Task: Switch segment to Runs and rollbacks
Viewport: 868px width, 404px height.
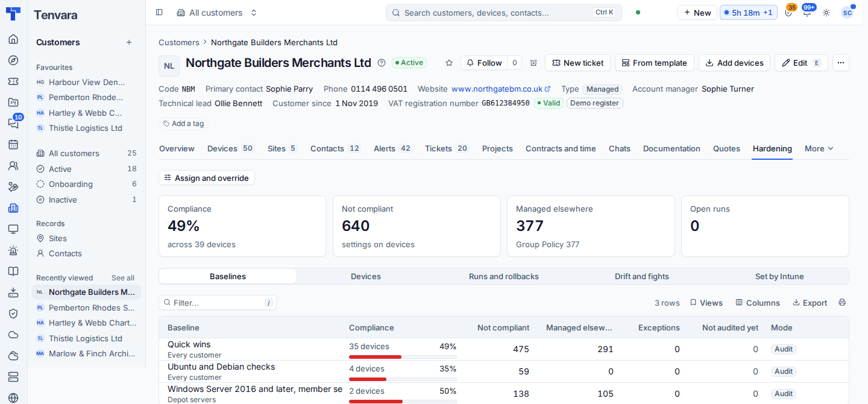Action: click(x=504, y=277)
